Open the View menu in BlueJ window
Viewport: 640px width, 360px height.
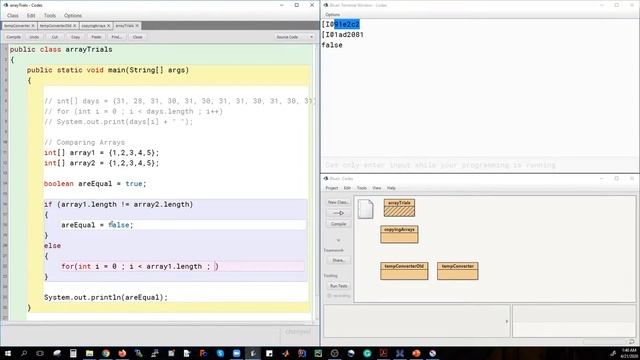377,188
